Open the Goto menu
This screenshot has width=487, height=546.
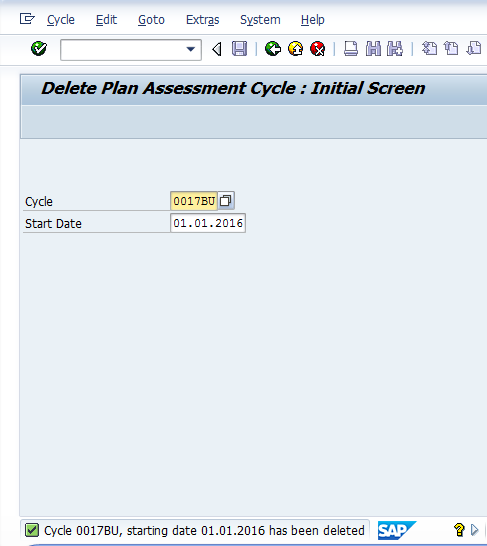151,20
